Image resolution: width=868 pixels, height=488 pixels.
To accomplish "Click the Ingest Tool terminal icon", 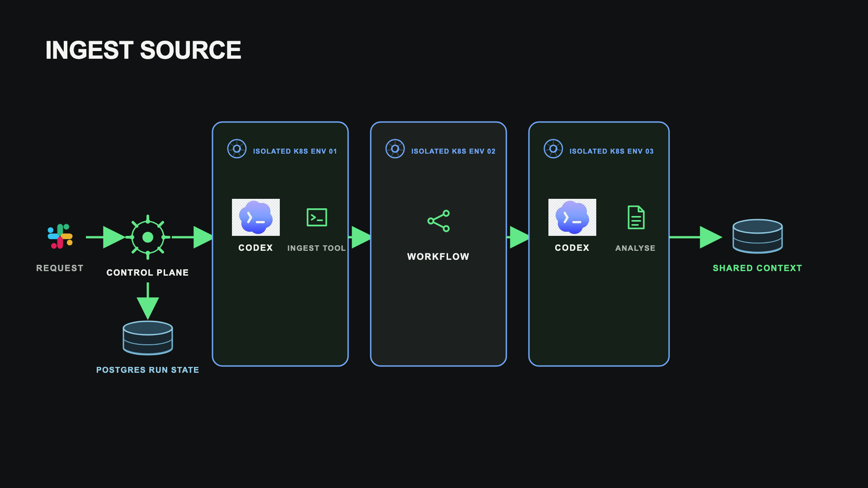I will 317,217.
